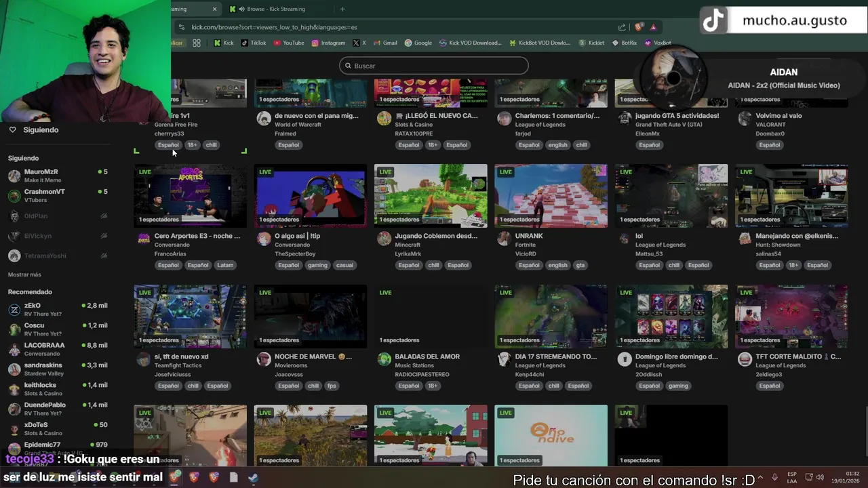Open UNRANK Fortnite stream thumbnail
Image resolution: width=868 pixels, height=488 pixels.
pyautogui.click(x=551, y=195)
